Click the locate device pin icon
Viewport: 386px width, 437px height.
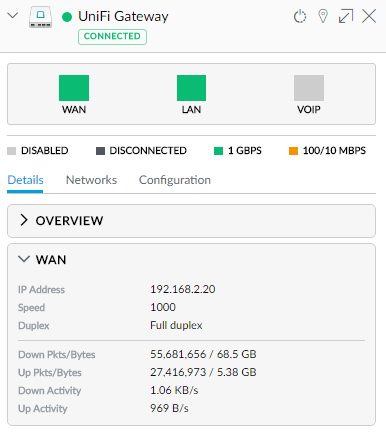point(323,16)
